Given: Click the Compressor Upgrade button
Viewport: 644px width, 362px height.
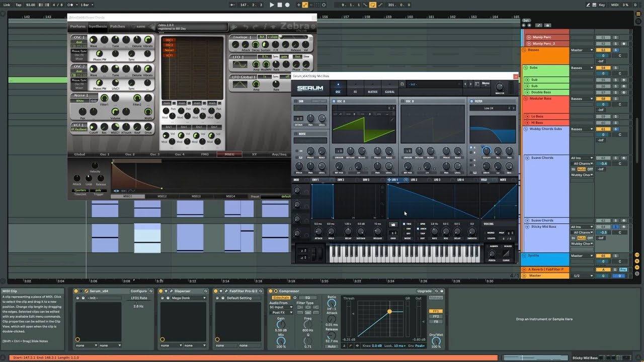Looking at the screenshot, I should 424,291.
